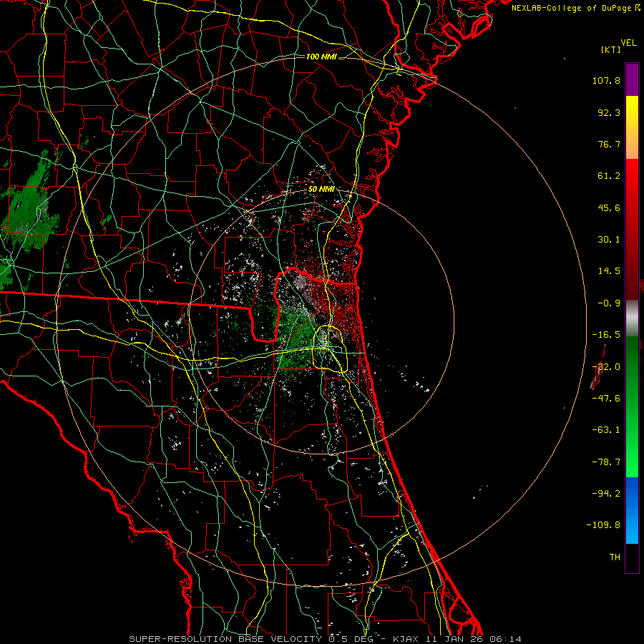Viewport: 644px width, 644px height.
Task: Click the -78.7 velocity scale value
Action: (x=606, y=462)
